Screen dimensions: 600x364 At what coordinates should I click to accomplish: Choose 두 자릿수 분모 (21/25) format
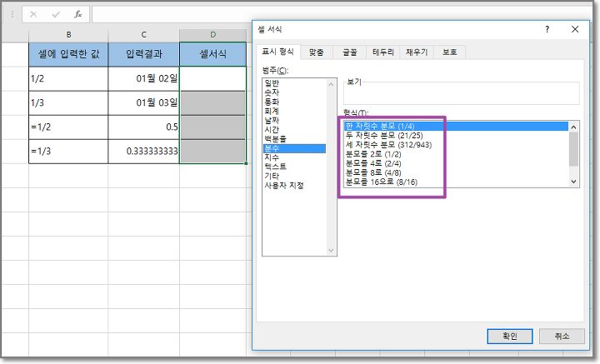(x=456, y=135)
